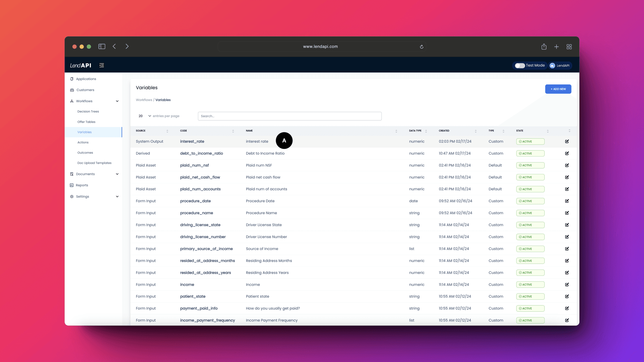Image resolution: width=644 pixels, height=362 pixels.
Task: Click the LendAPI user avatar
Action: pos(552,66)
